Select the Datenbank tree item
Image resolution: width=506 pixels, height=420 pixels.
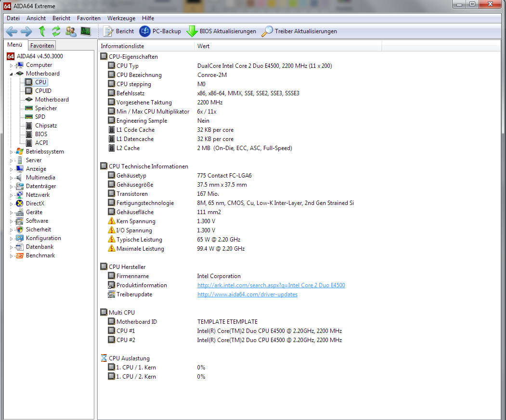click(x=39, y=247)
